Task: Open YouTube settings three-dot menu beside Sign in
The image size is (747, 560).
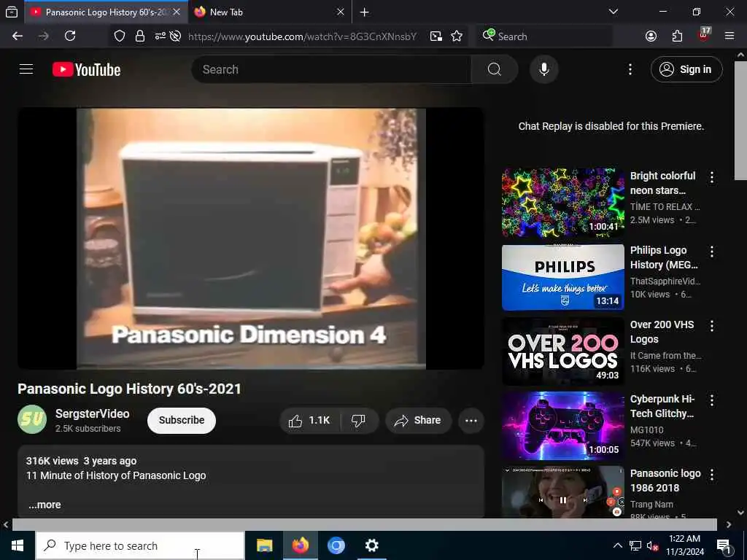Action: pyautogui.click(x=630, y=69)
